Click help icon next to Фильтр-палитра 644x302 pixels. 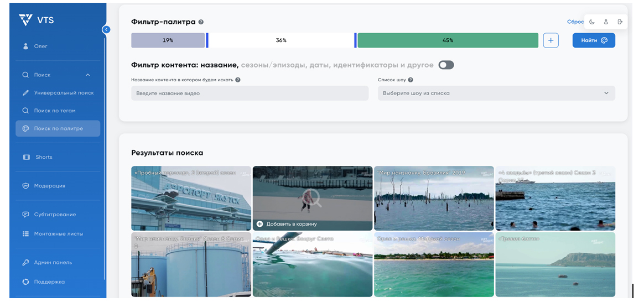(x=201, y=22)
